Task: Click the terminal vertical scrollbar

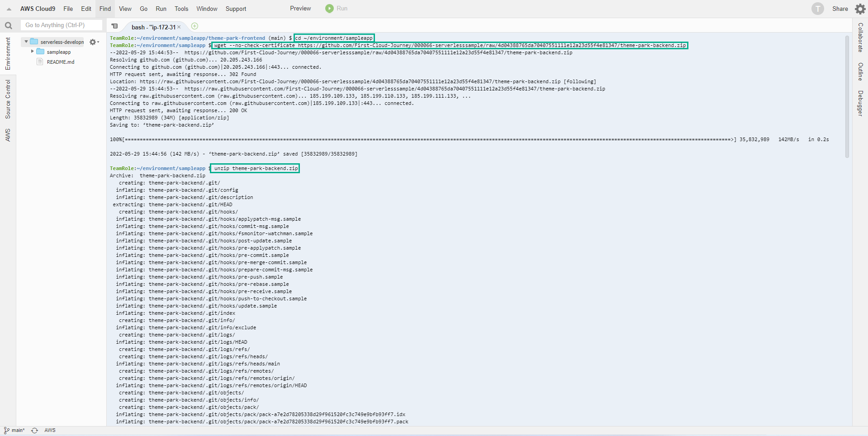Action: 847,96
